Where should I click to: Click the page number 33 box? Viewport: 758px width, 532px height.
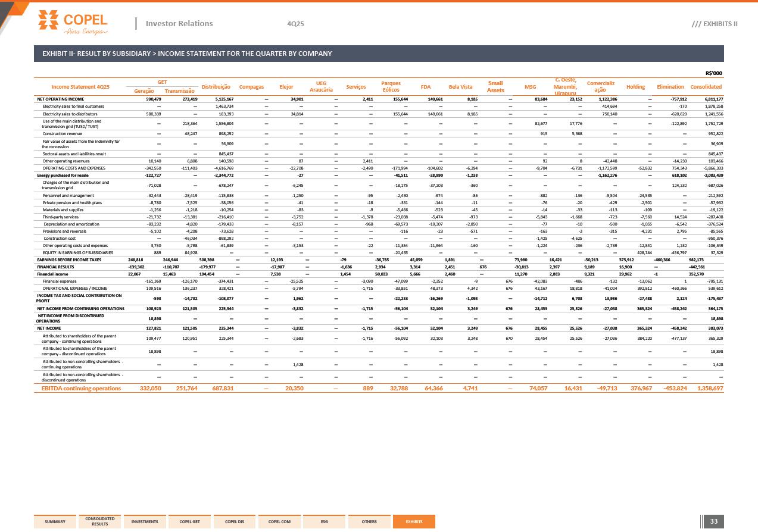tap(713, 521)
